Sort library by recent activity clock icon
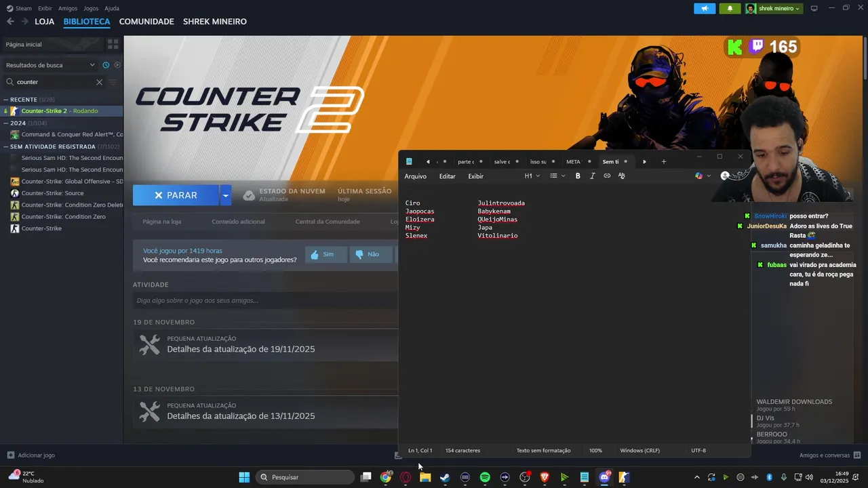Viewport: 868px width, 488px height. (x=106, y=65)
